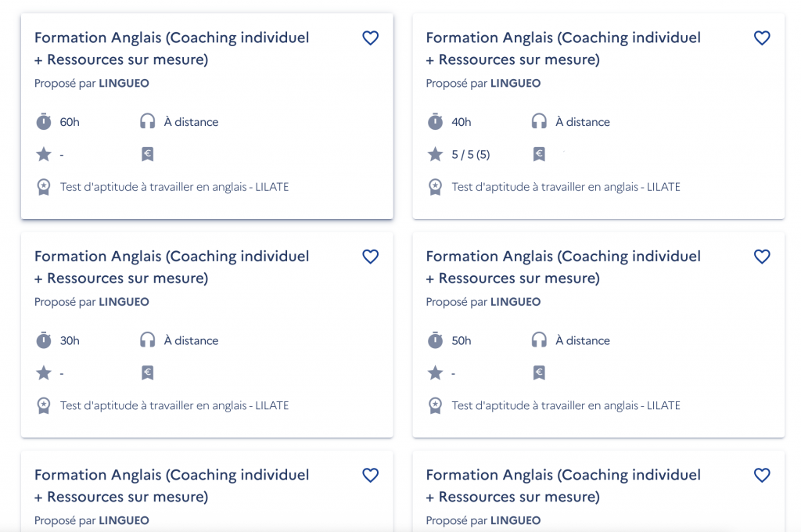Image resolution: width=801 pixels, height=532 pixels.
Task: Click the stopwatch icon next to 50h
Action: click(435, 340)
